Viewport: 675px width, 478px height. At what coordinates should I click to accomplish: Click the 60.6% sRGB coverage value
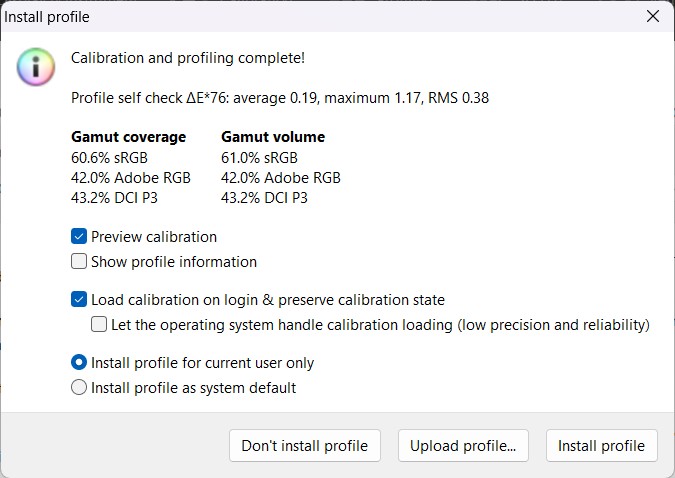point(110,157)
